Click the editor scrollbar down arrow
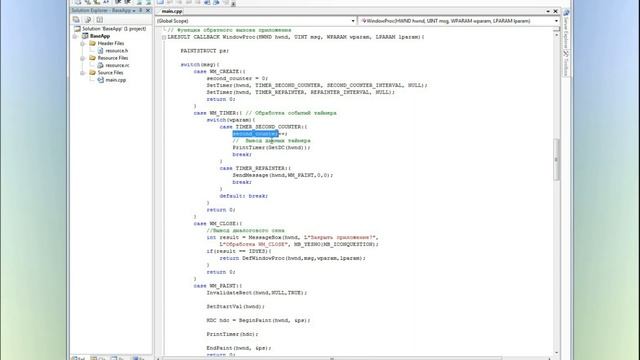Screen dimensions: 640x360 (556, 353)
